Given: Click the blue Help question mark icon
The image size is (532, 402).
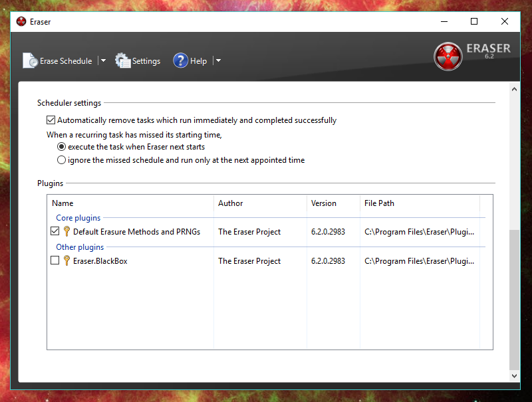Looking at the screenshot, I should pyautogui.click(x=180, y=60).
